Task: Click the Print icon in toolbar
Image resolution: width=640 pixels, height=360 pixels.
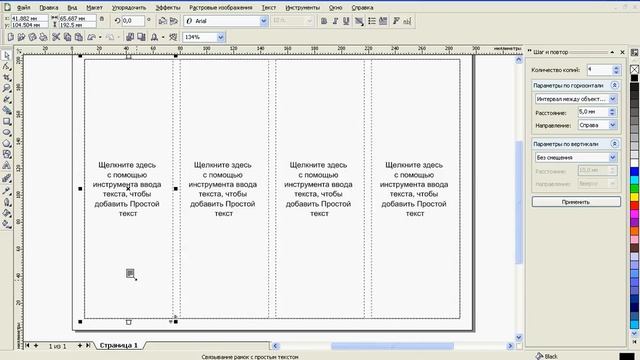Action: coord(43,37)
